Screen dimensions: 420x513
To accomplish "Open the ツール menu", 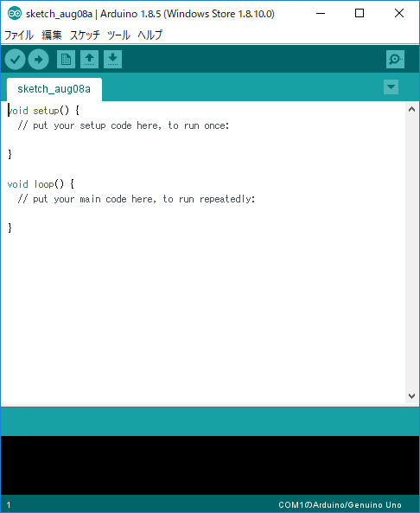I will (118, 35).
